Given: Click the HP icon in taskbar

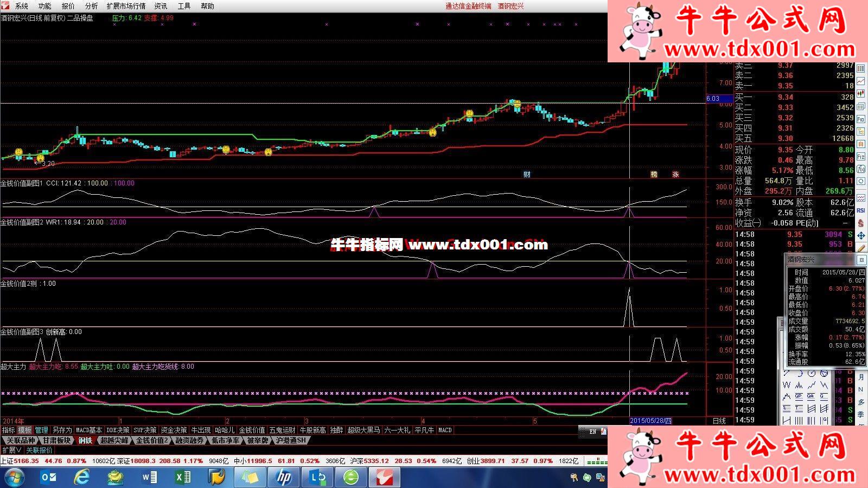Looking at the screenshot, I should [284, 477].
